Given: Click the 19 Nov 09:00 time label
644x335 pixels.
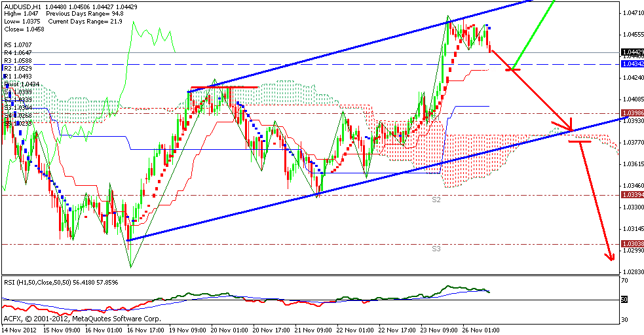Looking at the screenshot, I should 189,329.
